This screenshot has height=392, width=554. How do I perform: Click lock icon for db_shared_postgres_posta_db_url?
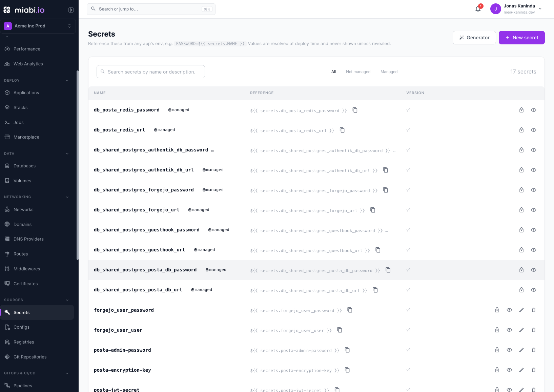(521, 290)
